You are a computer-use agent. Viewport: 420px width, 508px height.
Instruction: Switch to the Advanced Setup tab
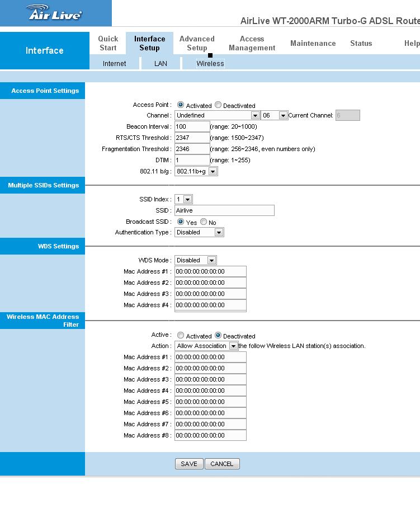(x=197, y=44)
